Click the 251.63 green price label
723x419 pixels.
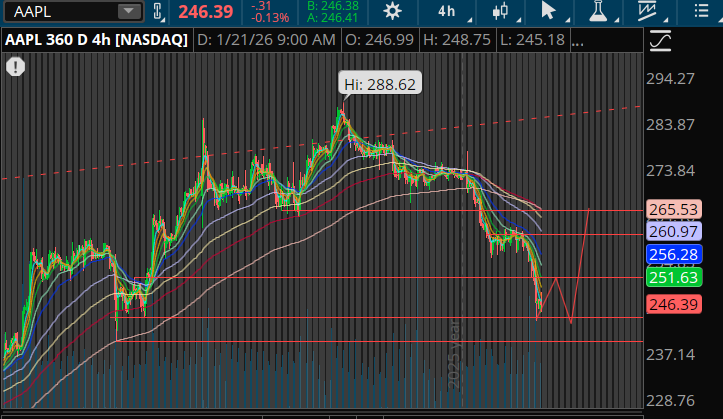coord(674,277)
